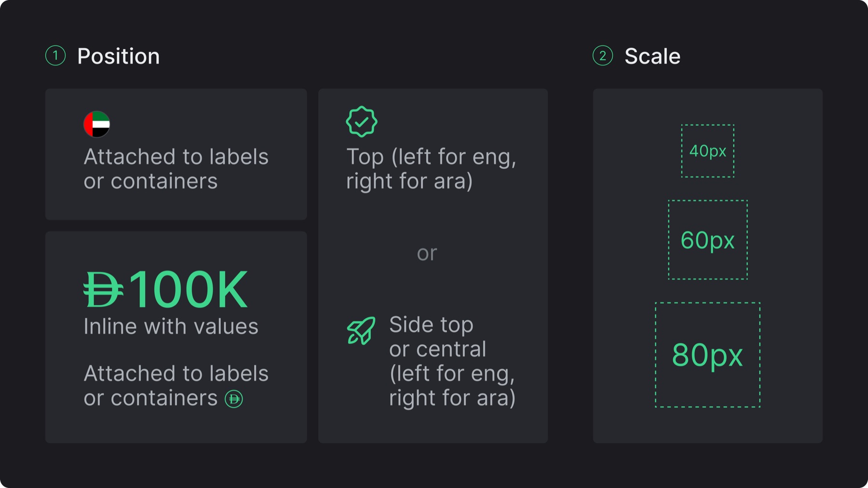Click the 100K value text
The image size is (868, 488).
(188, 289)
